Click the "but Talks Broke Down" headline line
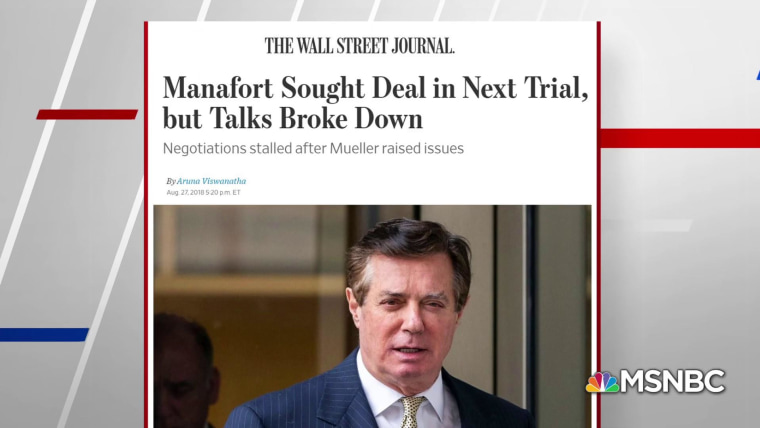The image size is (760, 428). tap(292, 118)
